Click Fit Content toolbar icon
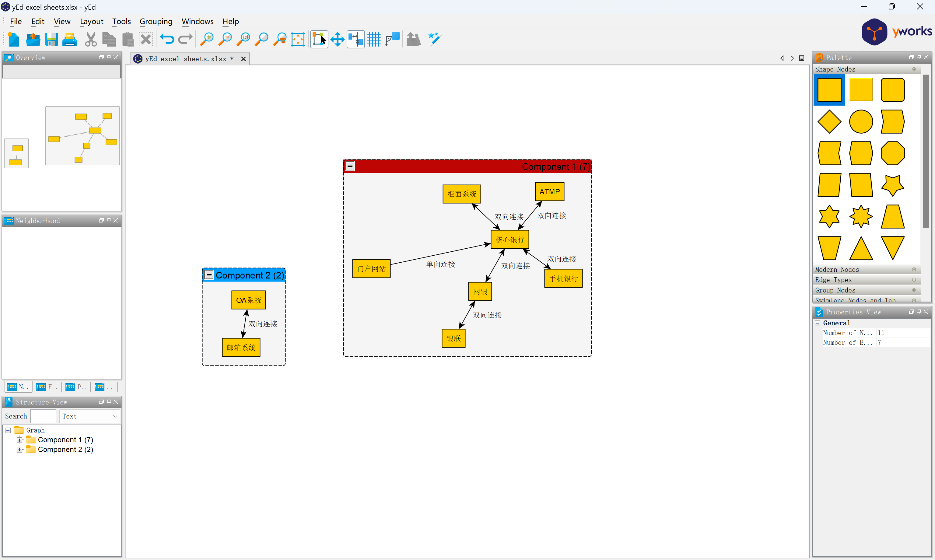This screenshot has width=935, height=560. coord(298,39)
